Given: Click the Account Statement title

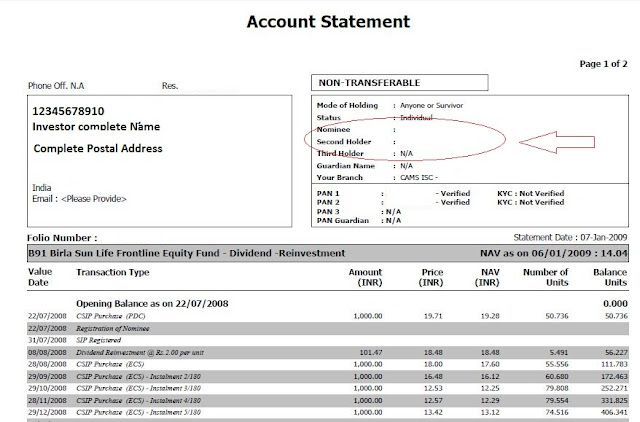Looking at the screenshot, I should [x=328, y=22].
